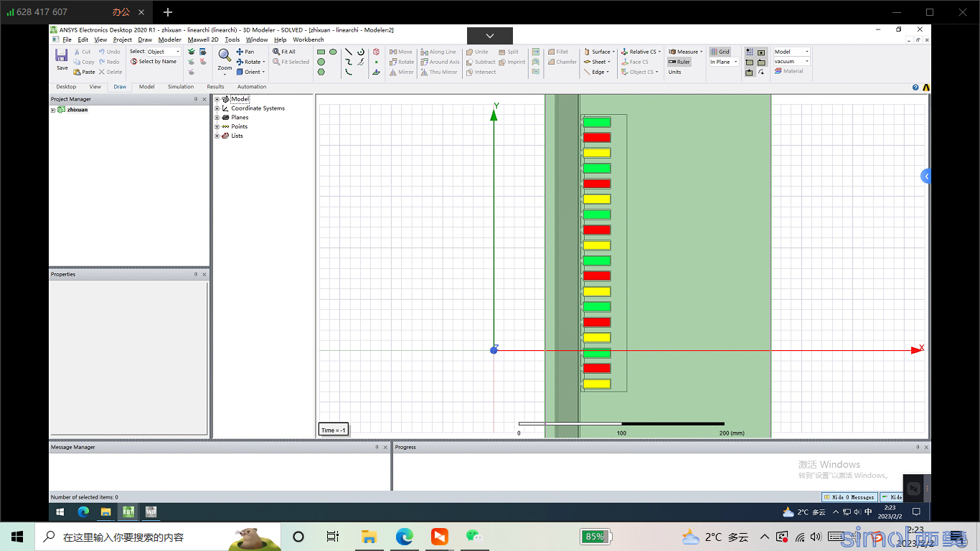Expand the zhixuan project node
The width and height of the screenshot is (980, 551).
point(53,110)
